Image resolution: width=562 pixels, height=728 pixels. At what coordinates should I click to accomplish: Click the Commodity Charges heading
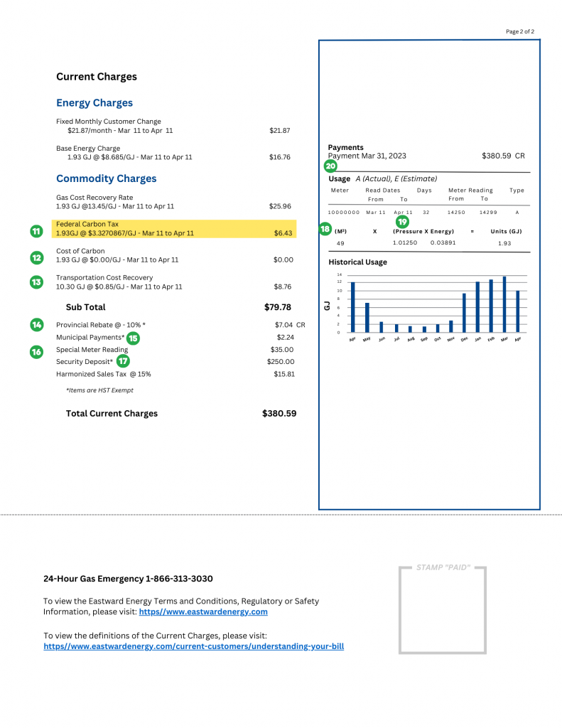[107, 178]
